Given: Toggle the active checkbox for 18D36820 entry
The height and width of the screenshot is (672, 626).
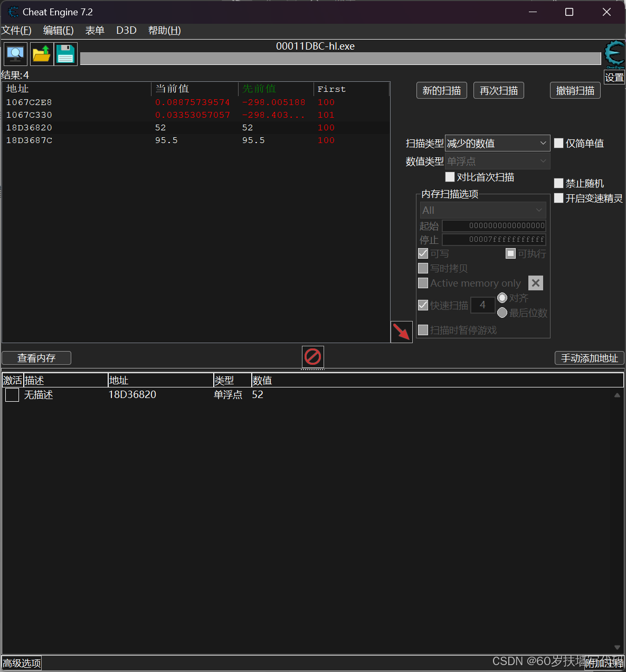Looking at the screenshot, I should click(x=12, y=395).
